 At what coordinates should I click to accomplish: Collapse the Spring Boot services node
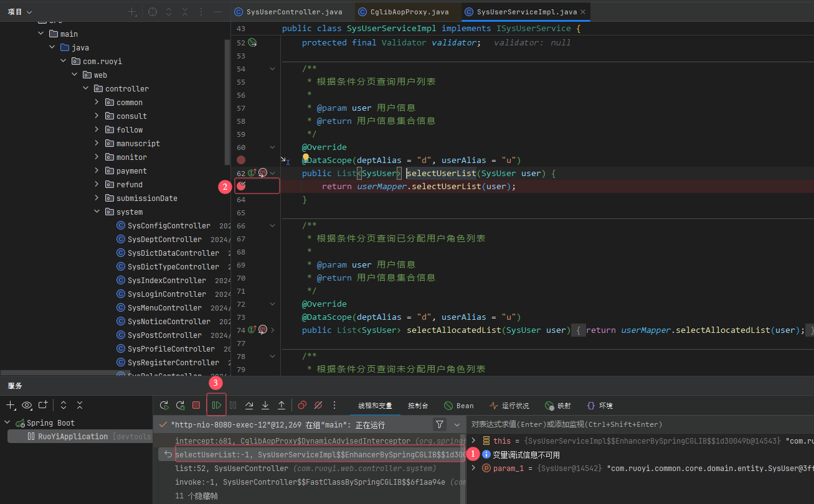coord(8,423)
